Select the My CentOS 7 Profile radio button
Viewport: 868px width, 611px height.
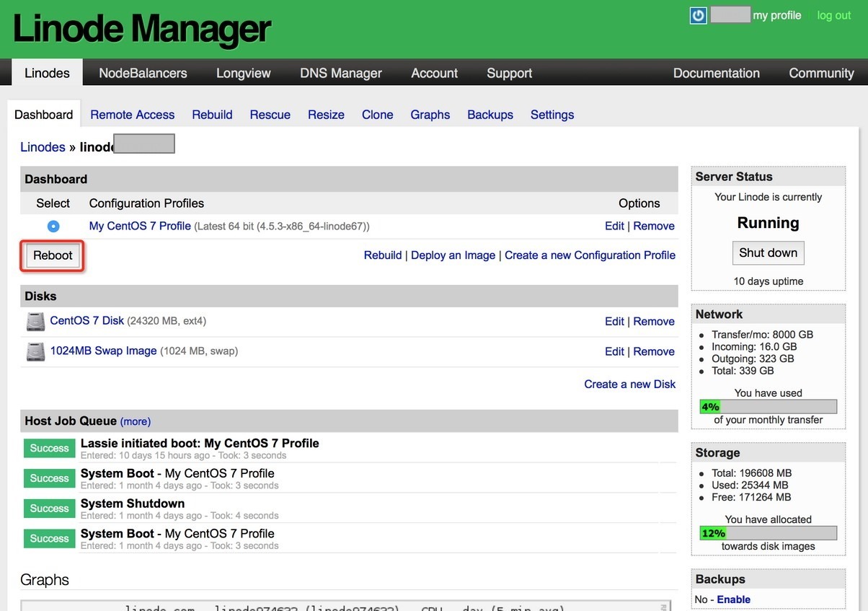(53, 227)
